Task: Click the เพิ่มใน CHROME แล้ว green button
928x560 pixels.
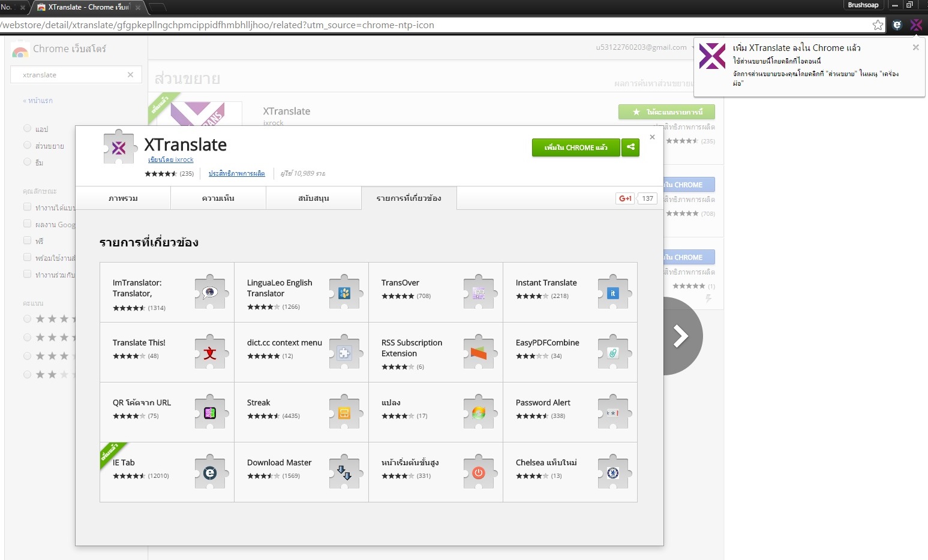Action: tap(576, 147)
